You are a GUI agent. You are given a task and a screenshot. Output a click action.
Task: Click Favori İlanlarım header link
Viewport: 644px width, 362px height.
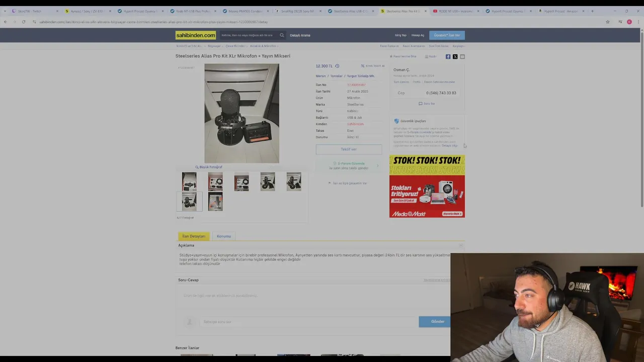(x=389, y=46)
